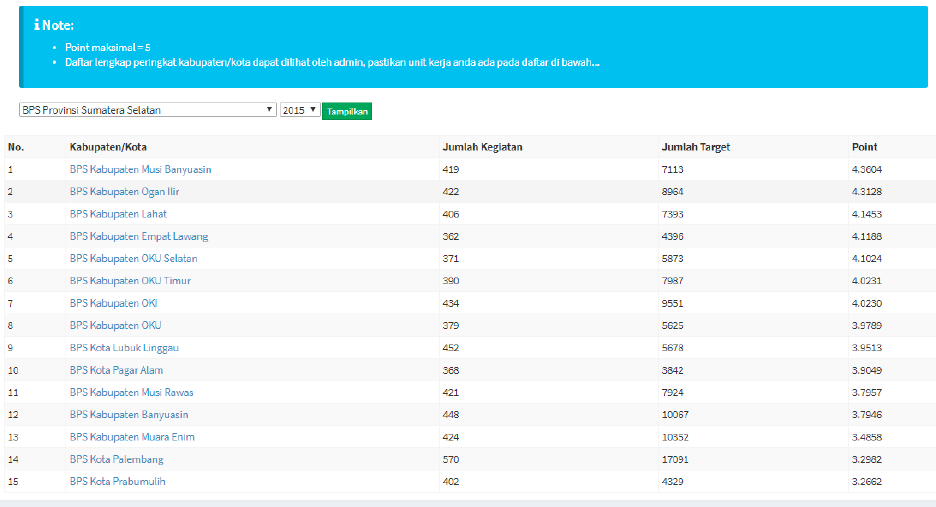
Task: Open the BPS Provinsi Sumatera Selatan dropdown
Action: tap(147, 110)
